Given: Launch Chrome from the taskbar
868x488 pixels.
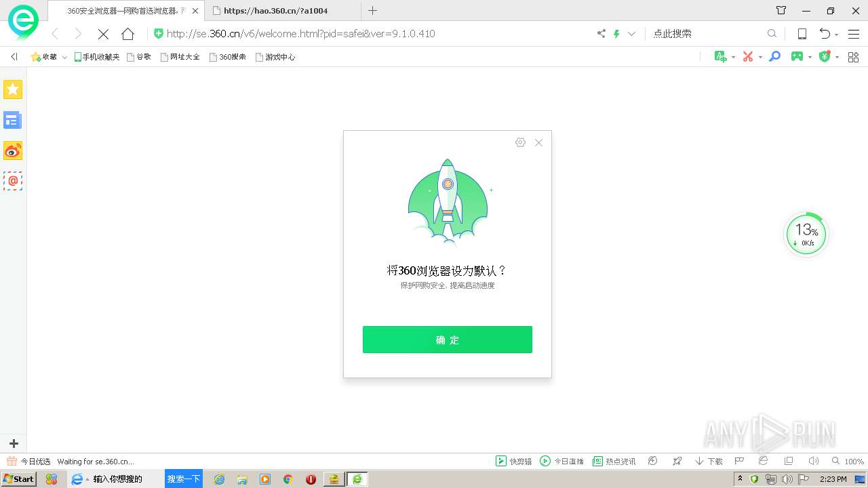Looking at the screenshot, I should click(x=288, y=479).
